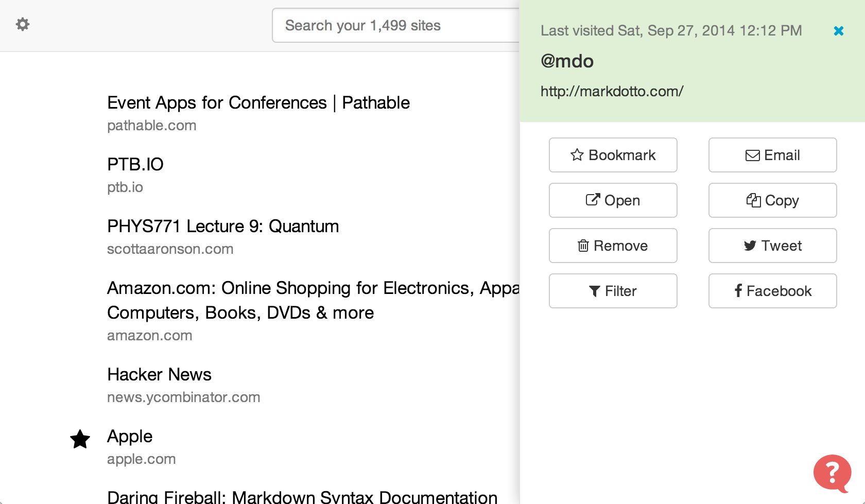Open markdotto.com in a new window
This screenshot has width=865, height=504.
point(613,200)
